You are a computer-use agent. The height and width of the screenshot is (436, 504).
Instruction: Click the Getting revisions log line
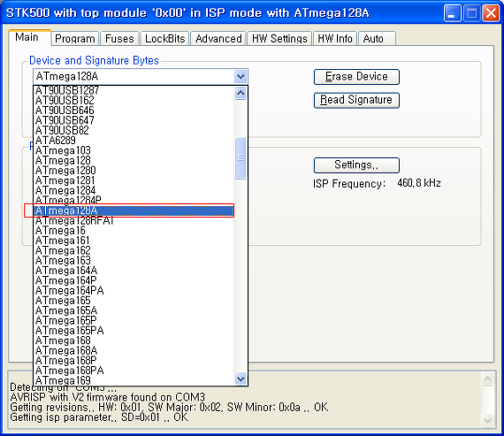(169, 408)
